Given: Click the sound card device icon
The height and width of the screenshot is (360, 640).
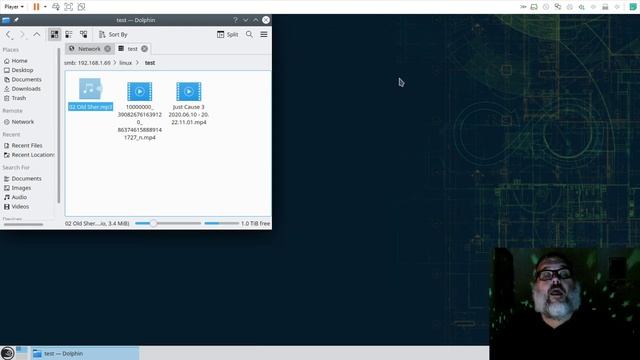Looking at the screenshot, I should (582, 7).
